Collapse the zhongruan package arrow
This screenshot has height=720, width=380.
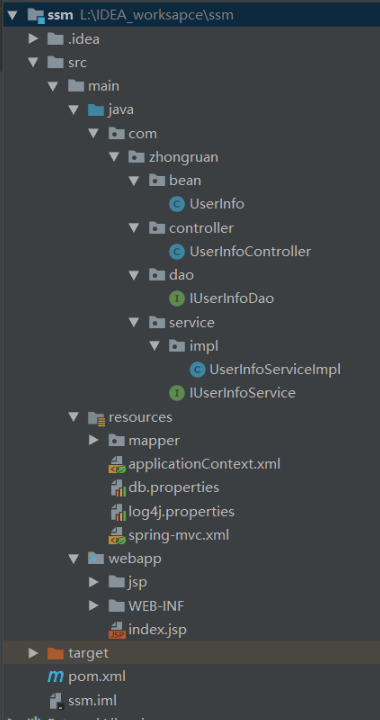[114, 157]
